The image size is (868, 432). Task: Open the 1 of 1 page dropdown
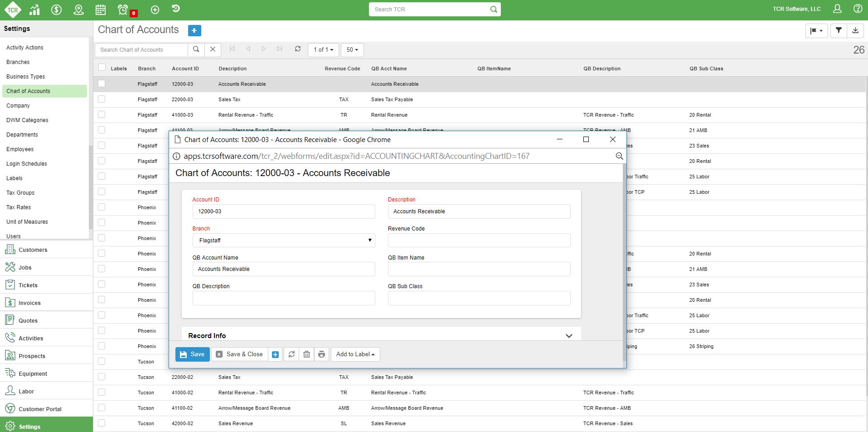tap(324, 49)
